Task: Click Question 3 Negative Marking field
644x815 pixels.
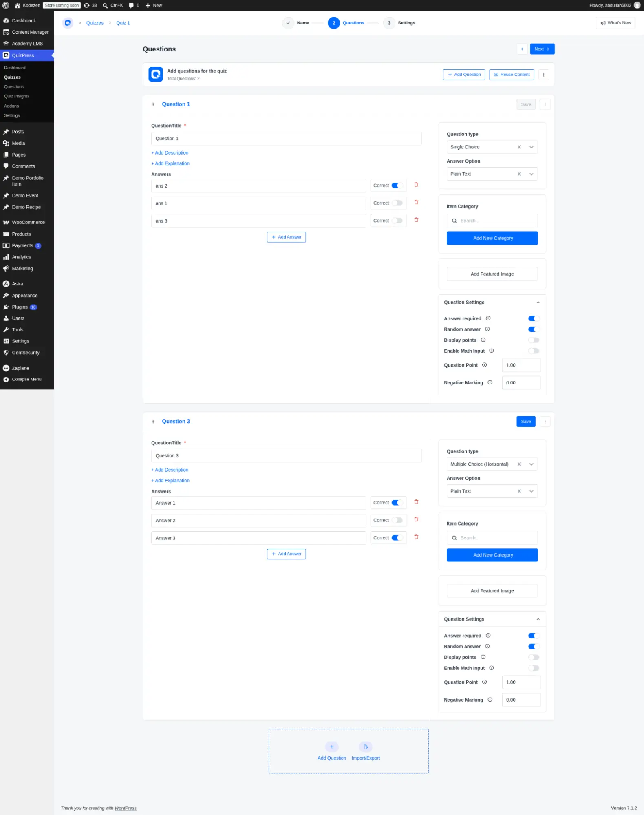Action: pyautogui.click(x=521, y=700)
